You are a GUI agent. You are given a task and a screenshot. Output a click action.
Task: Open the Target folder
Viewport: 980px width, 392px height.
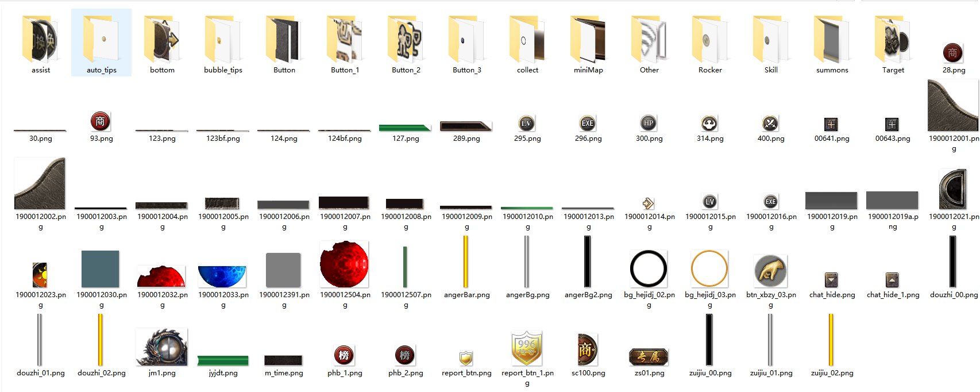[893, 39]
